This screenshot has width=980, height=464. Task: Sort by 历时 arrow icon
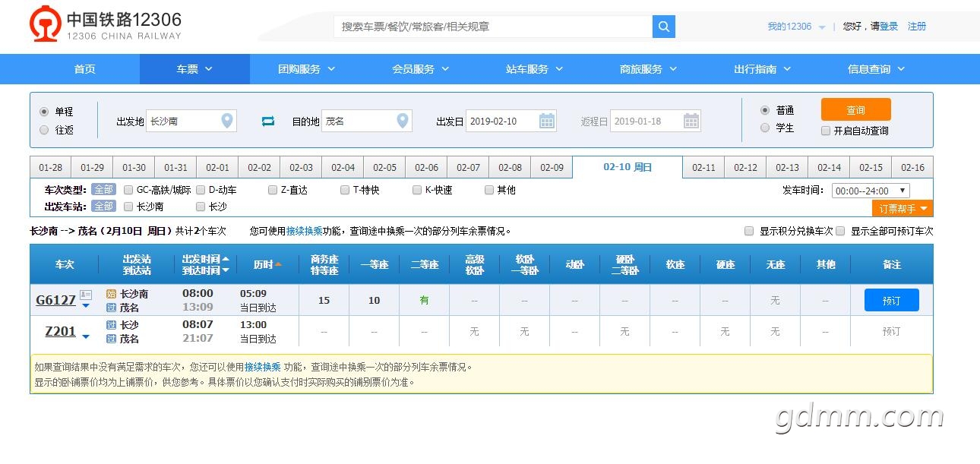click(278, 264)
